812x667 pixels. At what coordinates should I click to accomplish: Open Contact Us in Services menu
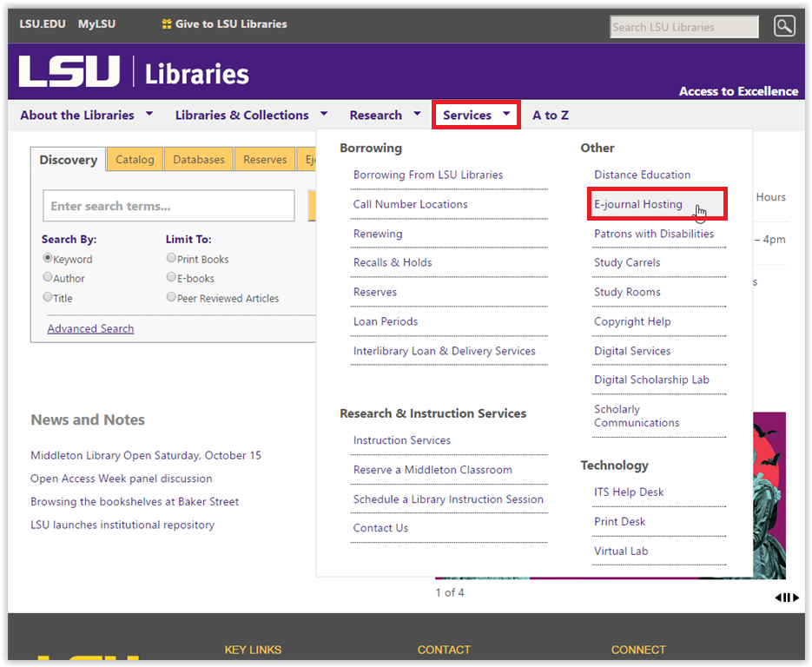(380, 528)
